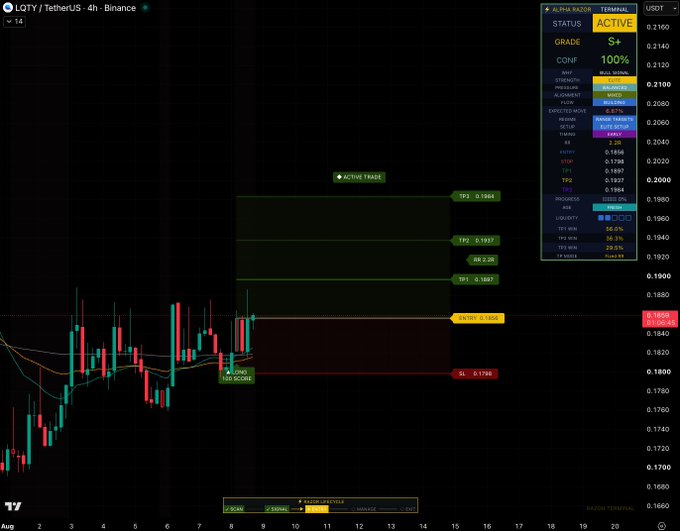
Task: Click the purple EARLY timing cell
Action: click(x=615, y=134)
